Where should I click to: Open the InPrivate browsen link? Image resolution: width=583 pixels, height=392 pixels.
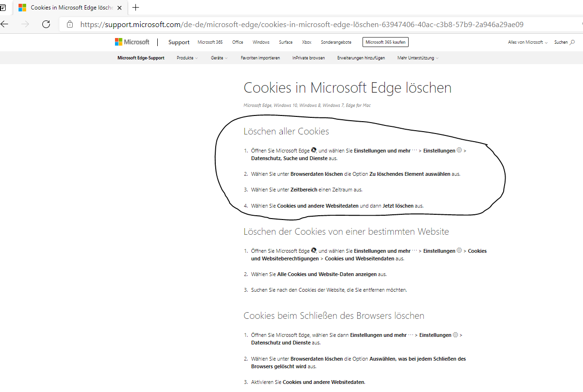pos(309,58)
